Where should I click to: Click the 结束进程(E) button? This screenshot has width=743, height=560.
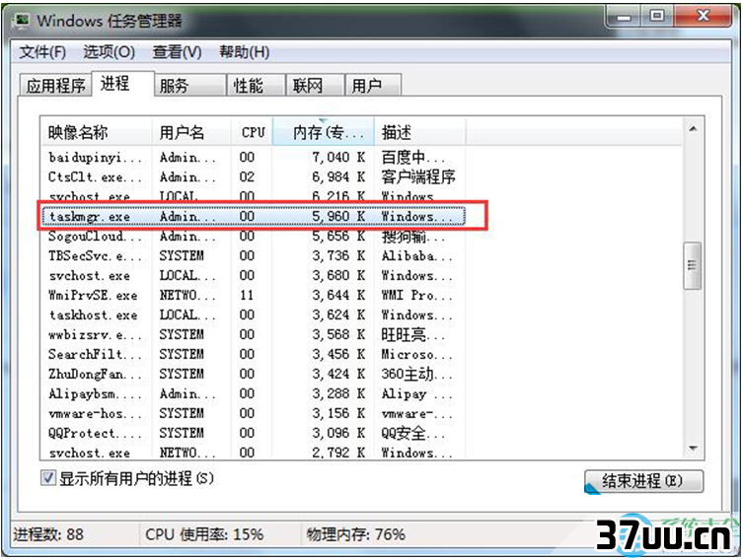(x=643, y=481)
